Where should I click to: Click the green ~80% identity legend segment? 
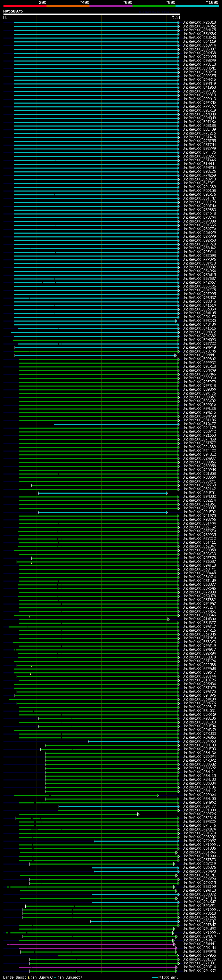(x=154, y=7)
